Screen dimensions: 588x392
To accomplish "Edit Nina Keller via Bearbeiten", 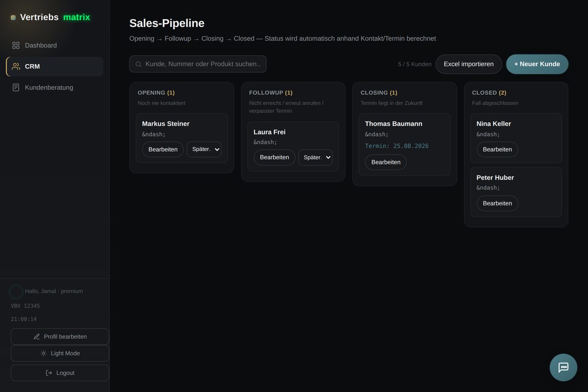I will pos(497,149).
